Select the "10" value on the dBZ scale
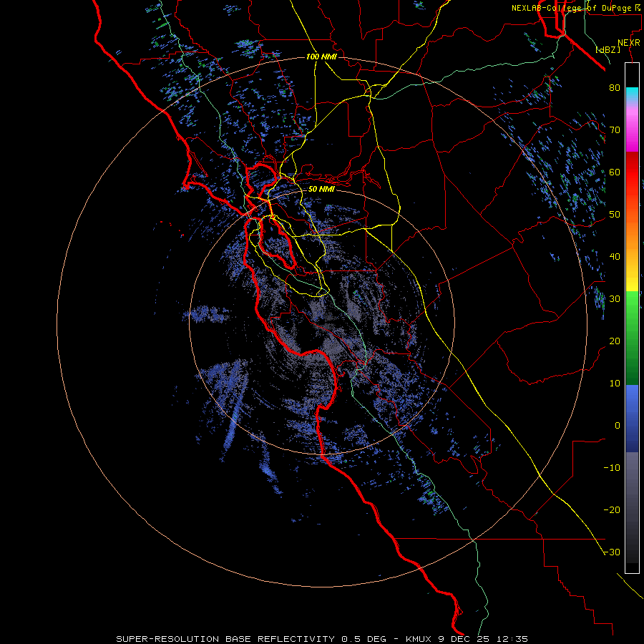This screenshot has width=644, height=644. pos(615,384)
